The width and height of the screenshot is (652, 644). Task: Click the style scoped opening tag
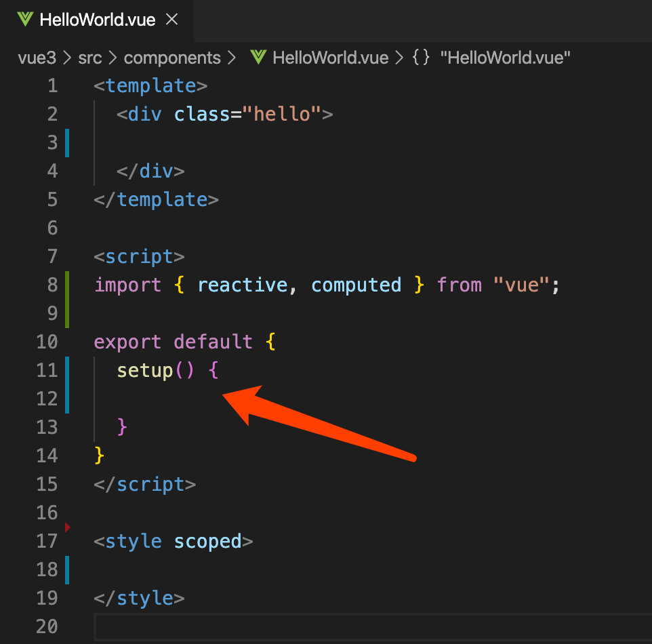[x=174, y=542]
